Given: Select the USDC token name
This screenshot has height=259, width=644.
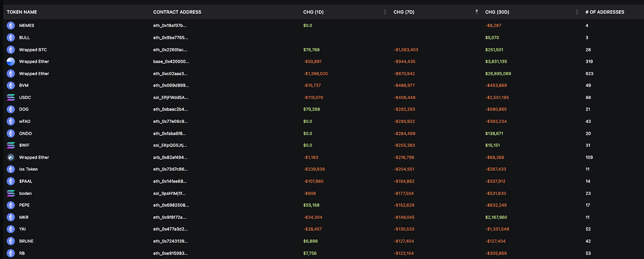Looking at the screenshot, I should point(25,98).
